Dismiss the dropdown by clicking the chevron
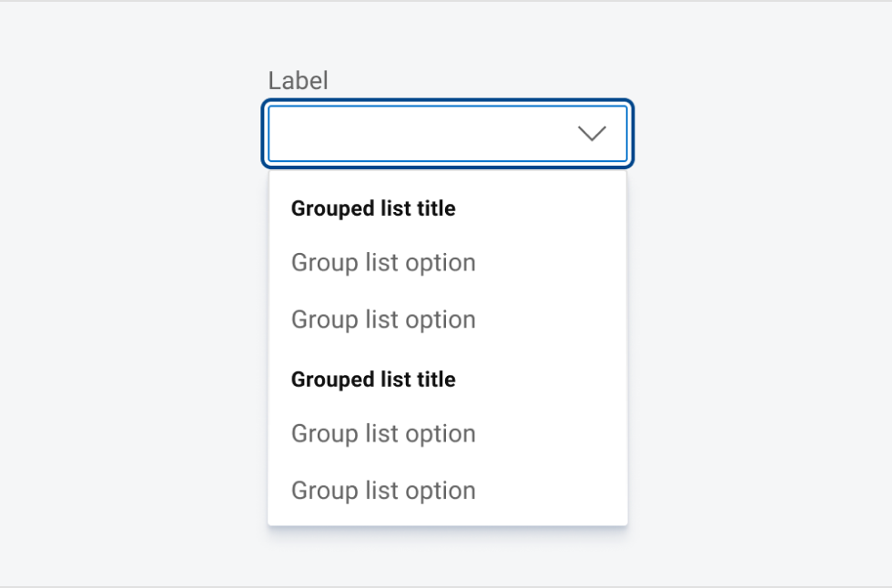The image size is (892, 588). (x=592, y=133)
